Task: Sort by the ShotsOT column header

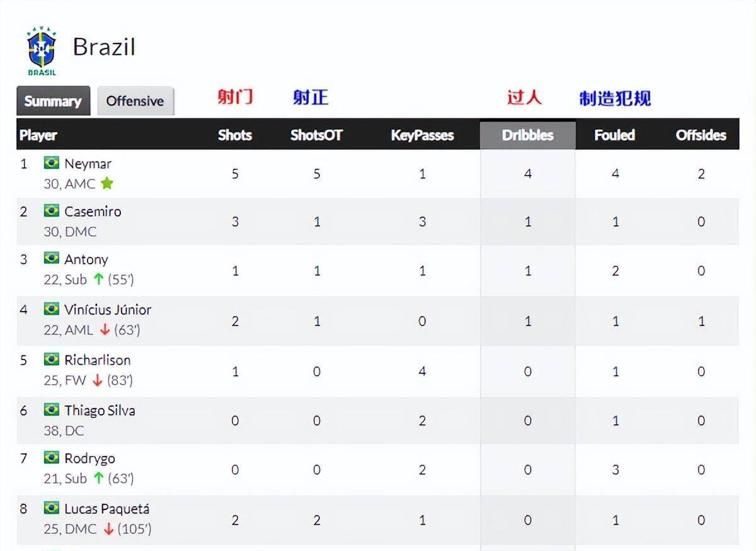Action: [316, 135]
